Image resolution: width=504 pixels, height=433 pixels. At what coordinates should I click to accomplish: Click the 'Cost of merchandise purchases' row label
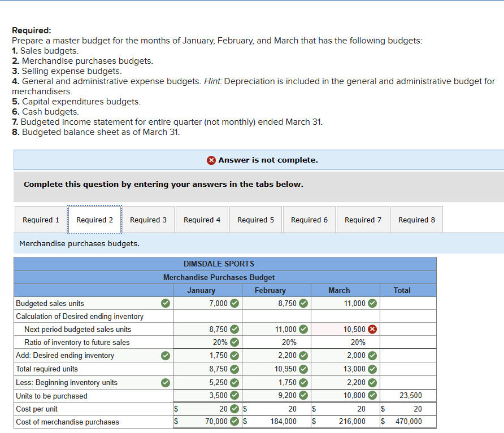(67, 422)
